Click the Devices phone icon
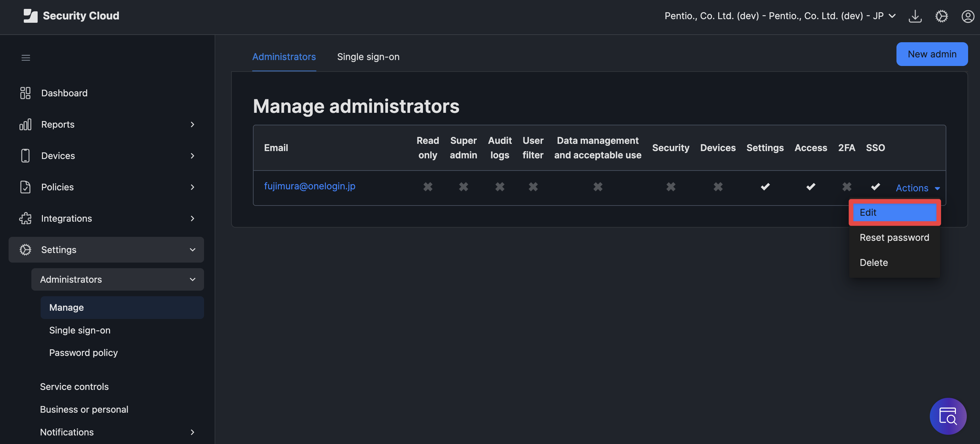 click(x=25, y=155)
